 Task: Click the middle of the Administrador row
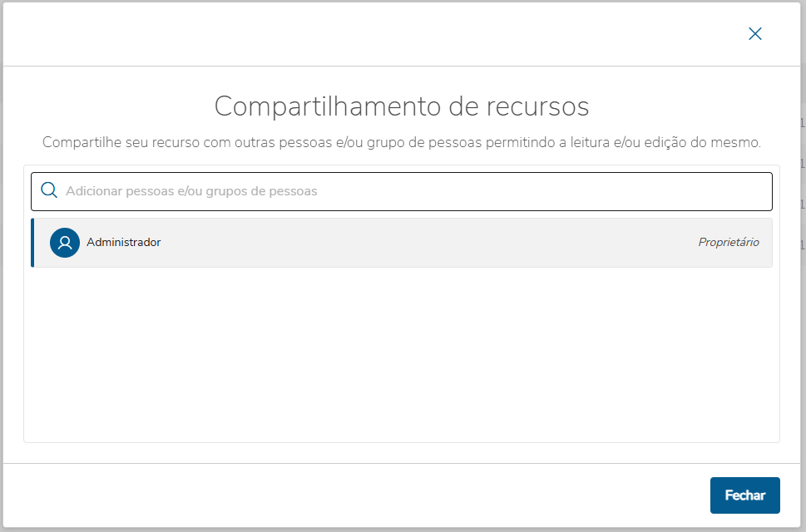[402, 243]
